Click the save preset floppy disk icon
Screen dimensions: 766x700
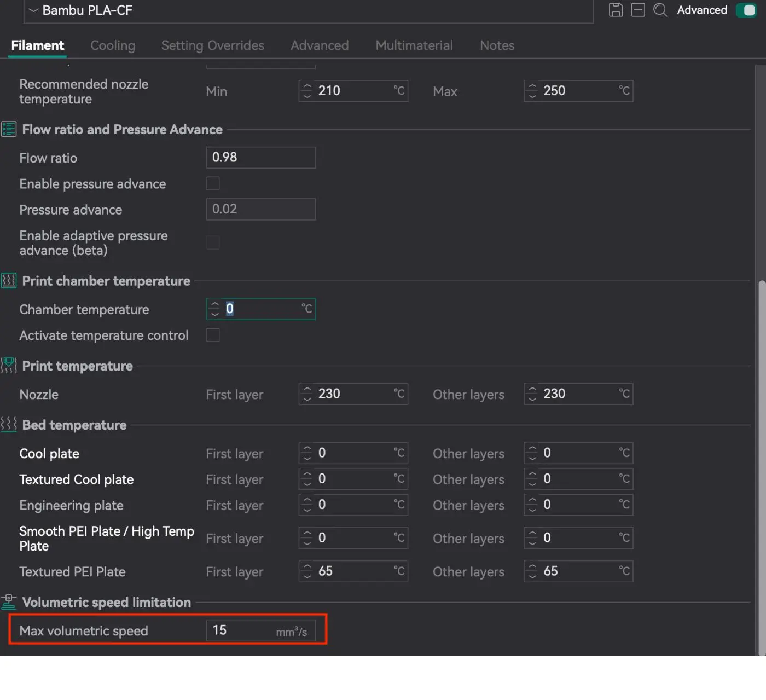coord(616,10)
